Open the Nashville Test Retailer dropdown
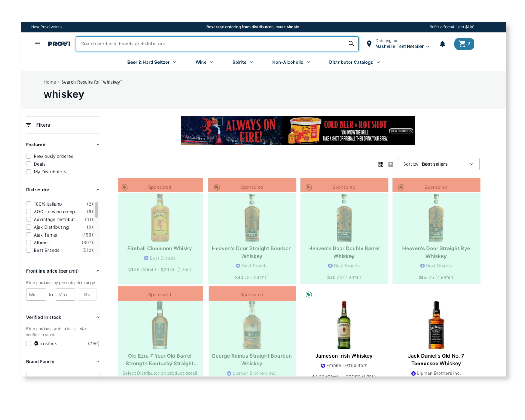525x420 pixels. coord(402,46)
